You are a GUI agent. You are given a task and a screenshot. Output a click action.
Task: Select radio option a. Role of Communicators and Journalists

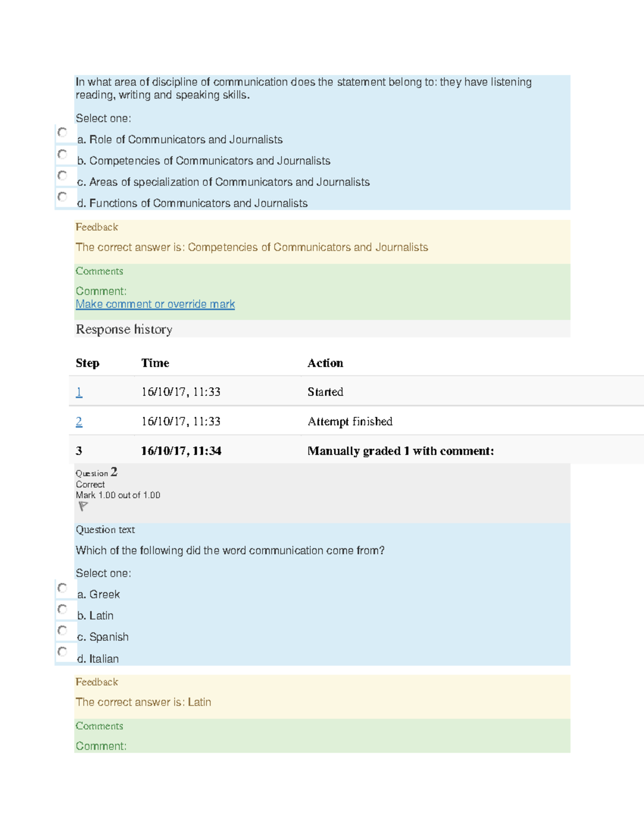(62, 133)
